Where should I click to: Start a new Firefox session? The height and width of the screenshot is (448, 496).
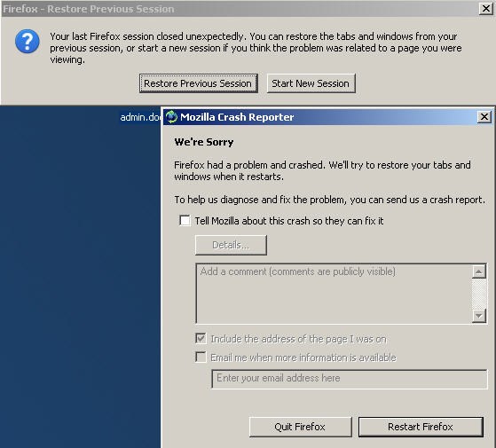(x=311, y=83)
